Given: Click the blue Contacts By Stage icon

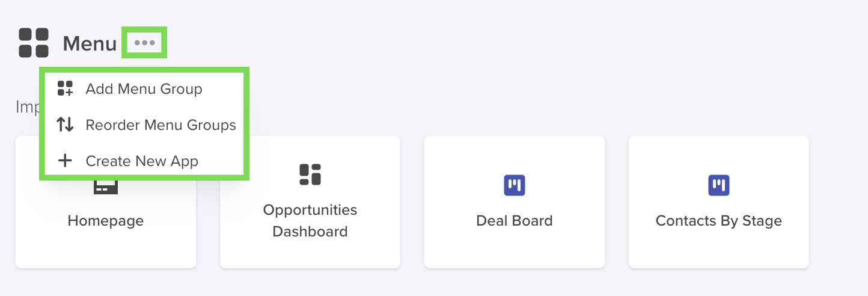Looking at the screenshot, I should [719, 185].
